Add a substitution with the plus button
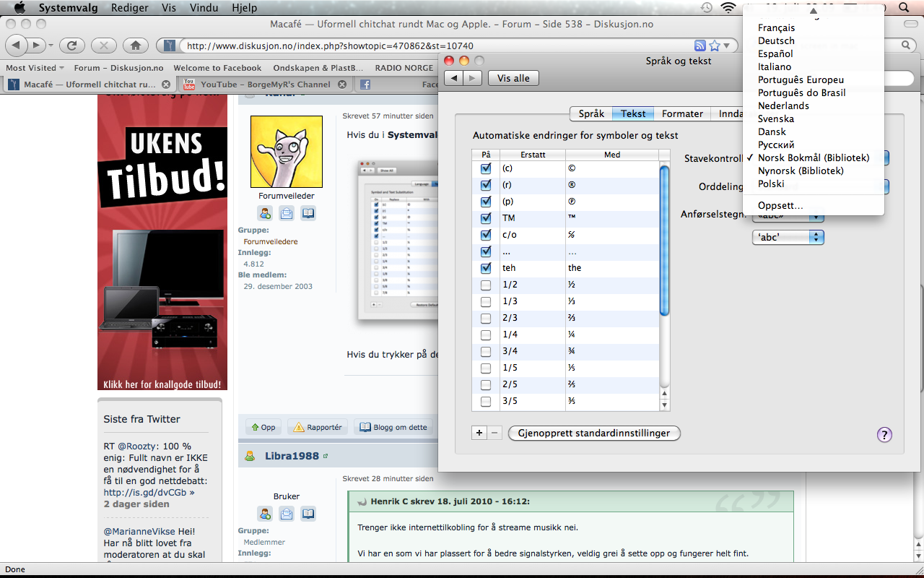924x578 pixels. point(479,433)
